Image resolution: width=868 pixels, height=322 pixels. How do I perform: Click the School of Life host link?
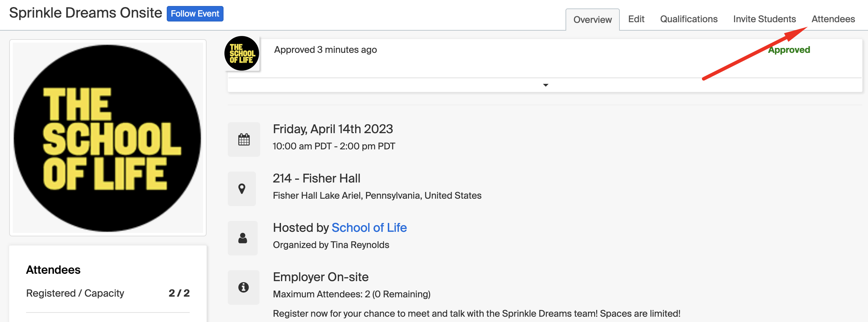point(369,228)
